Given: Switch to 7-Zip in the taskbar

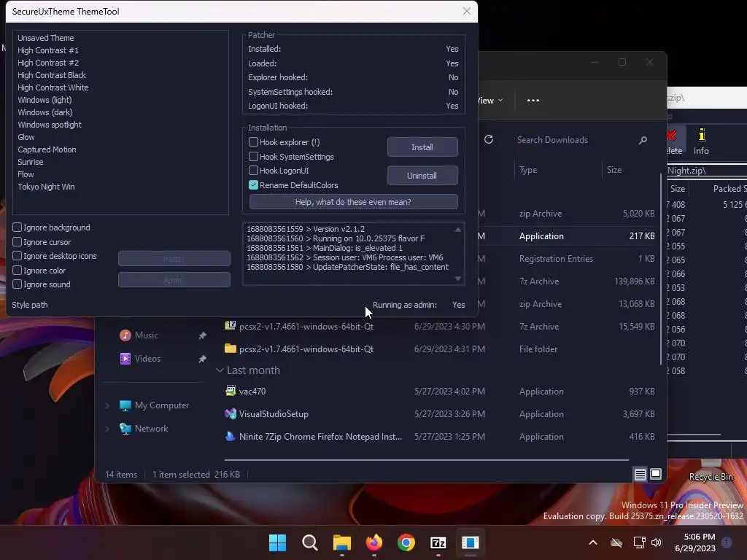Looking at the screenshot, I should [438, 542].
